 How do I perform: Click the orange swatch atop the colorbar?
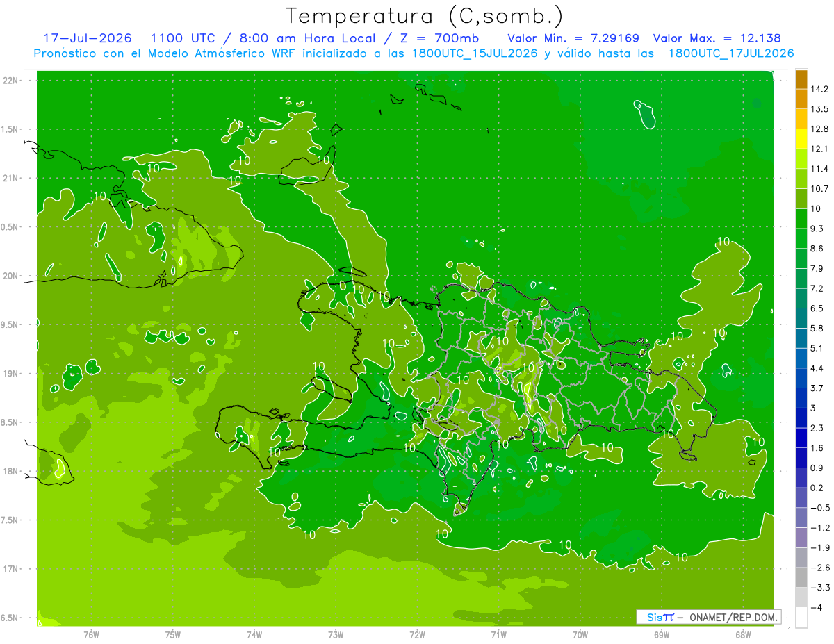pos(801,79)
